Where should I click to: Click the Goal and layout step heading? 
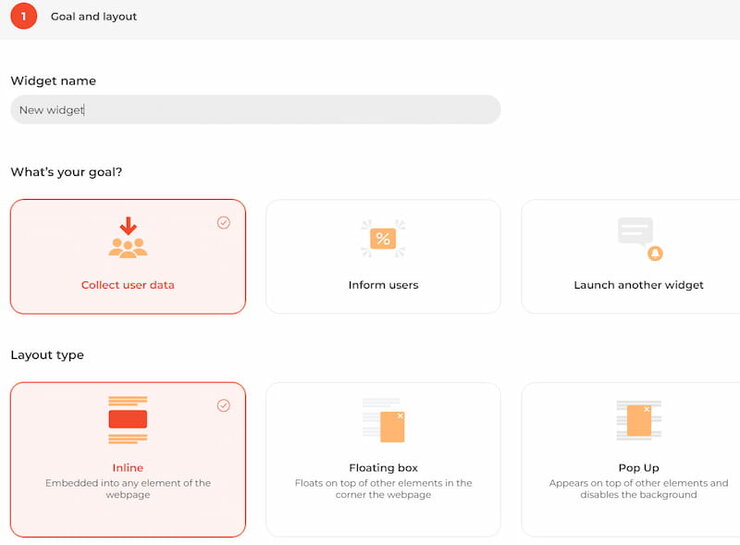coord(93,17)
